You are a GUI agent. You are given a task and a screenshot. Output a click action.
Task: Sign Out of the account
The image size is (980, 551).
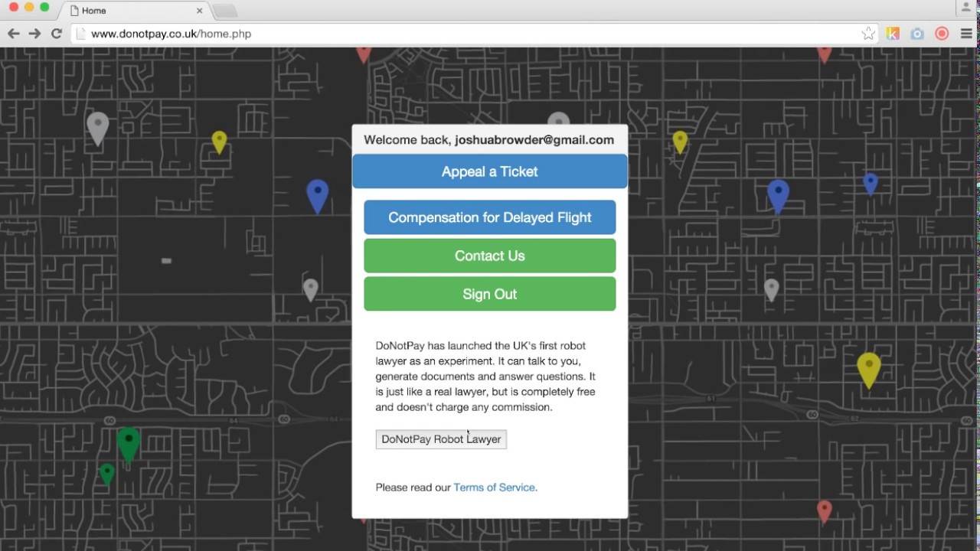490,294
